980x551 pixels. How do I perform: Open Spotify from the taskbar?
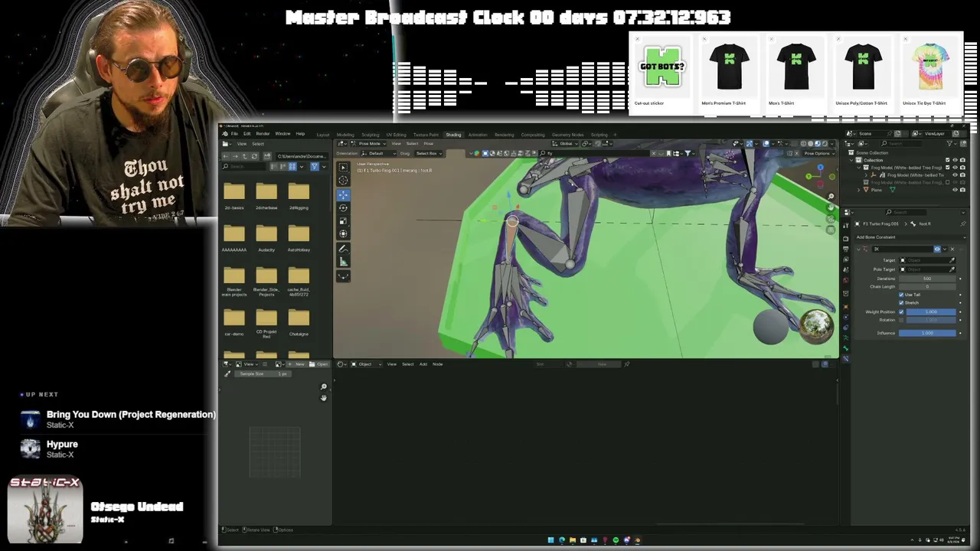(616, 540)
